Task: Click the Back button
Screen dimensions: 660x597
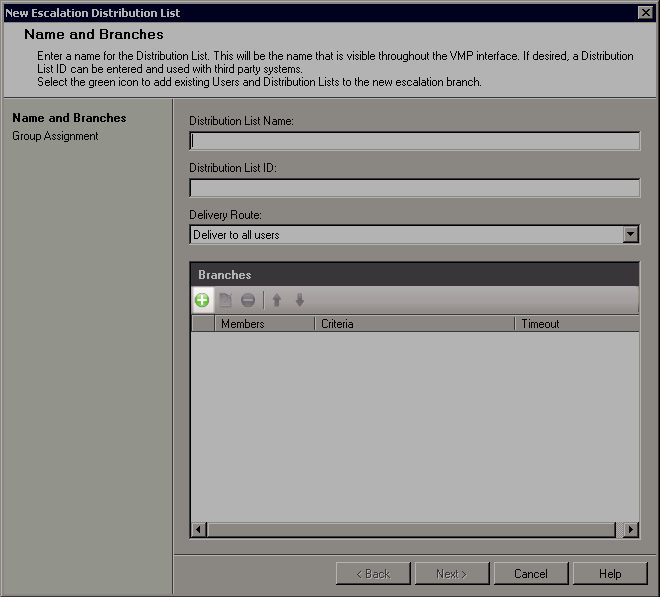Action: (373, 573)
